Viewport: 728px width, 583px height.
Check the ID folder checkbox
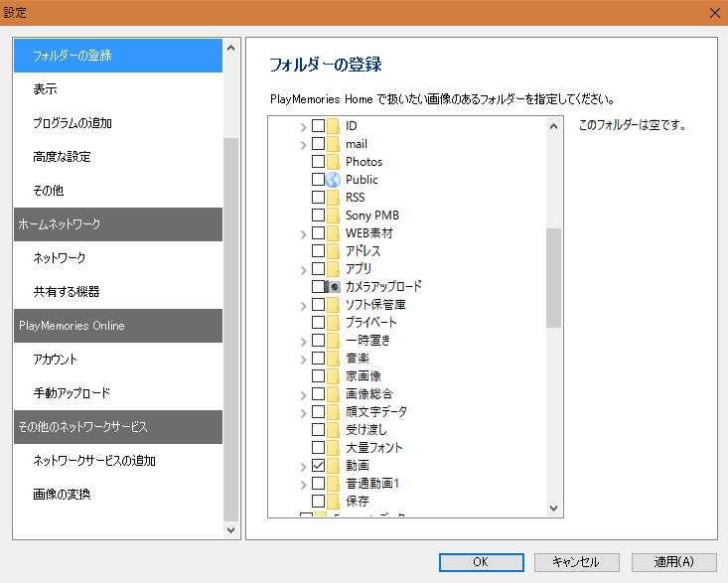(x=318, y=125)
